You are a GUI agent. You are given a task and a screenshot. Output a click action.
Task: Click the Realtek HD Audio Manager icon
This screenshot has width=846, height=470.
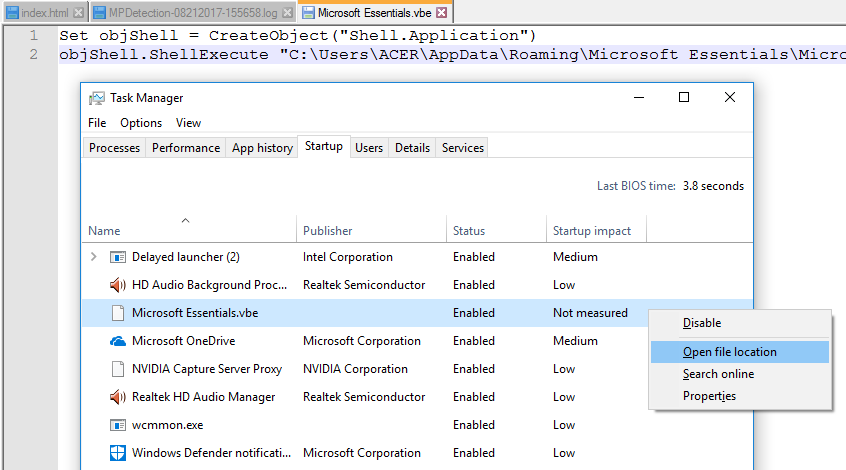117,397
